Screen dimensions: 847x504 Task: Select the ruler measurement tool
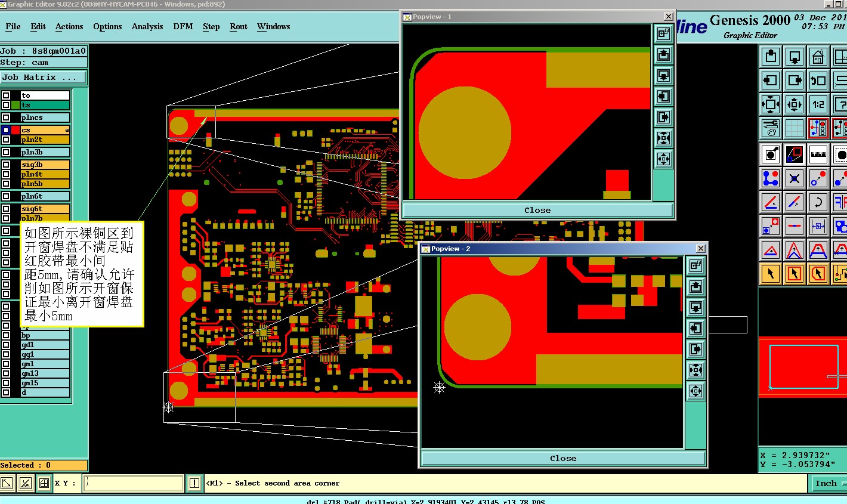pos(818,154)
